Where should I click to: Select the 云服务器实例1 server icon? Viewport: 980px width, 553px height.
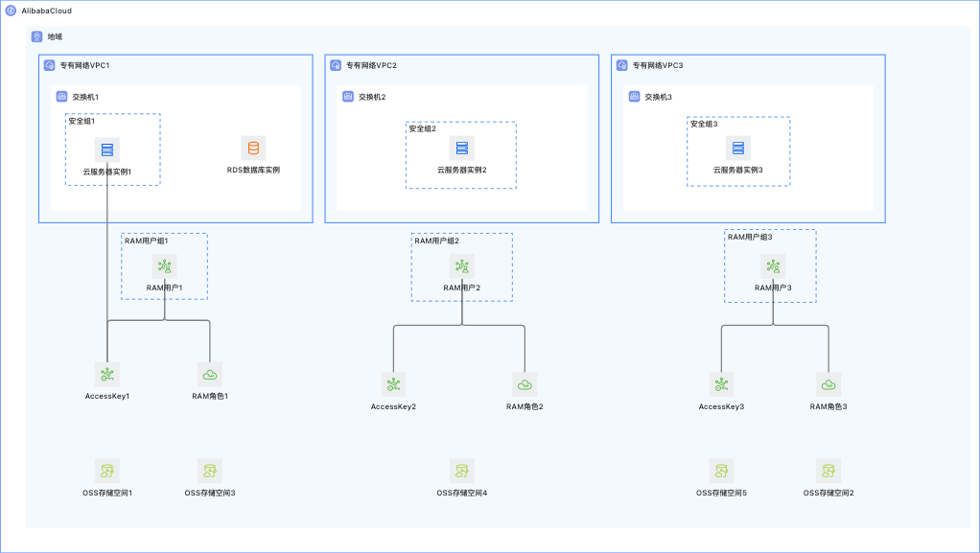pyautogui.click(x=106, y=150)
